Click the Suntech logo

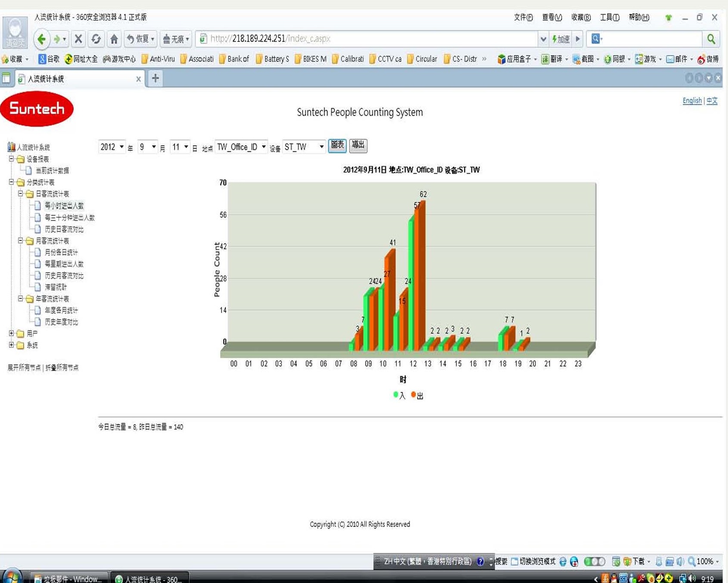point(37,109)
